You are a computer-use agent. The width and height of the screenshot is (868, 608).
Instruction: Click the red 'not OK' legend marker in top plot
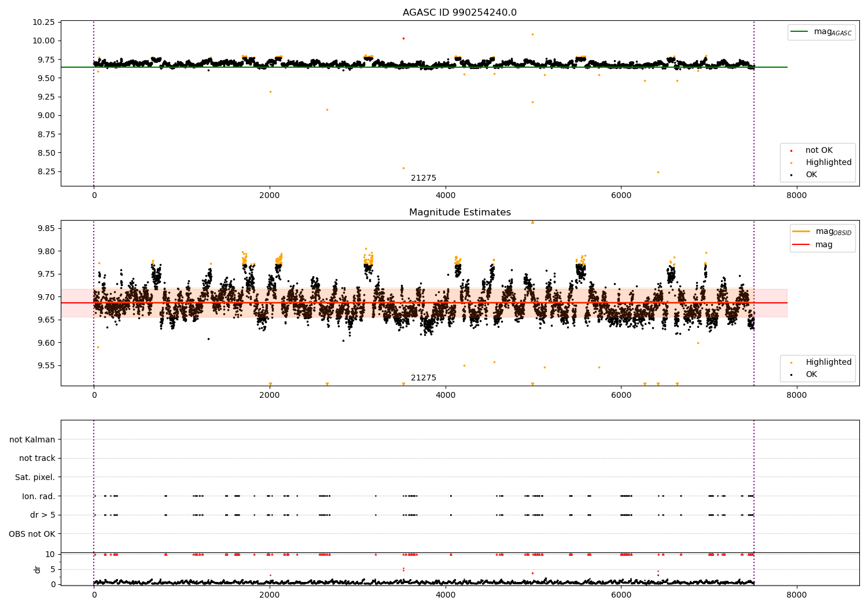(x=791, y=151)
